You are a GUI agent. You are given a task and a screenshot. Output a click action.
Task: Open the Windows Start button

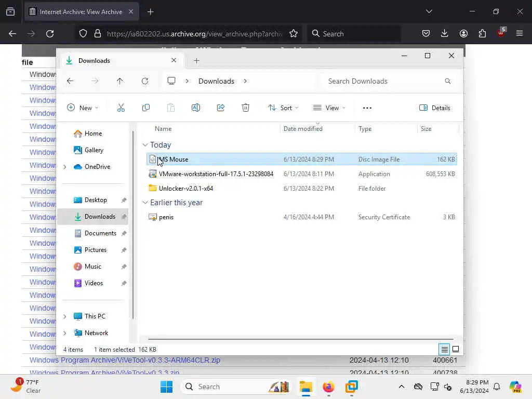tap(166, 387)
